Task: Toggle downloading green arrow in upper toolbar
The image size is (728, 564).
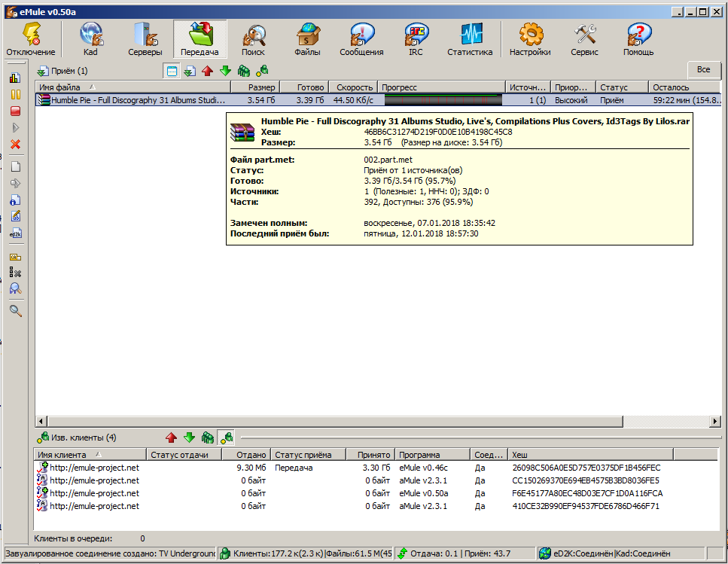Action: [x=225, y=71]
